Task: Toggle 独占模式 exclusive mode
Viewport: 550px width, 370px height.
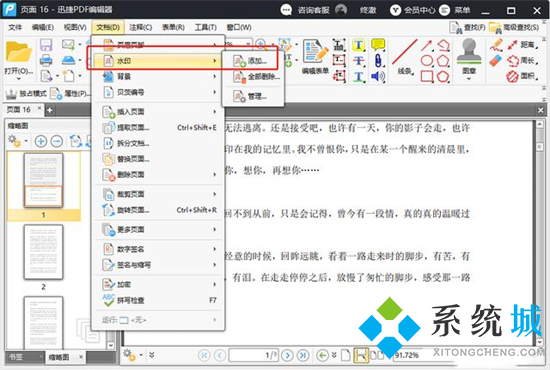Action: pos(26,93)
